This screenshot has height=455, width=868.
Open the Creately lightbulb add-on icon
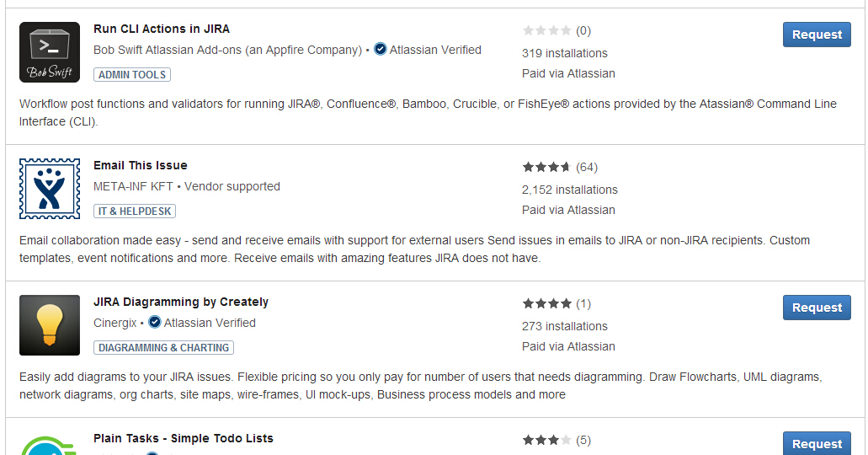coord(50,325)
